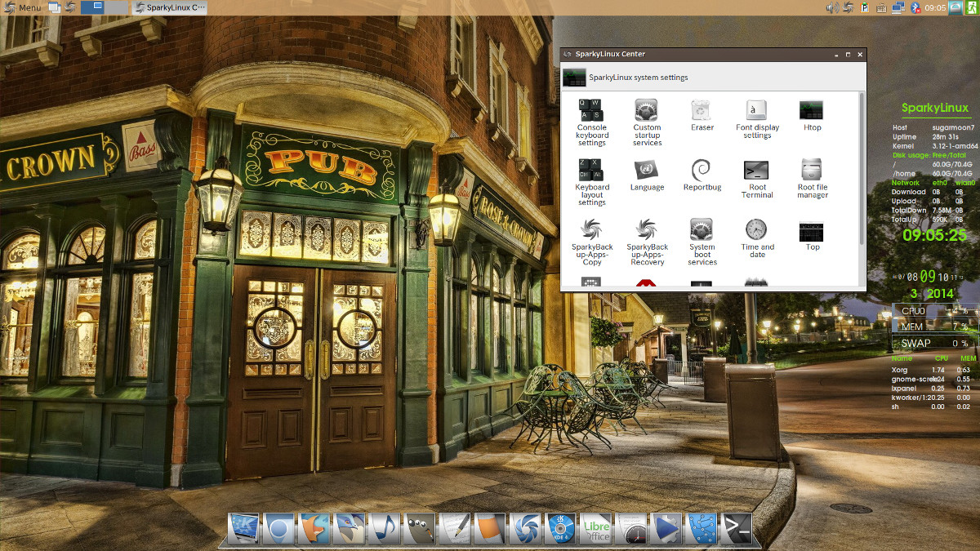Launch the blue play media player in dock

coord(666,529)
